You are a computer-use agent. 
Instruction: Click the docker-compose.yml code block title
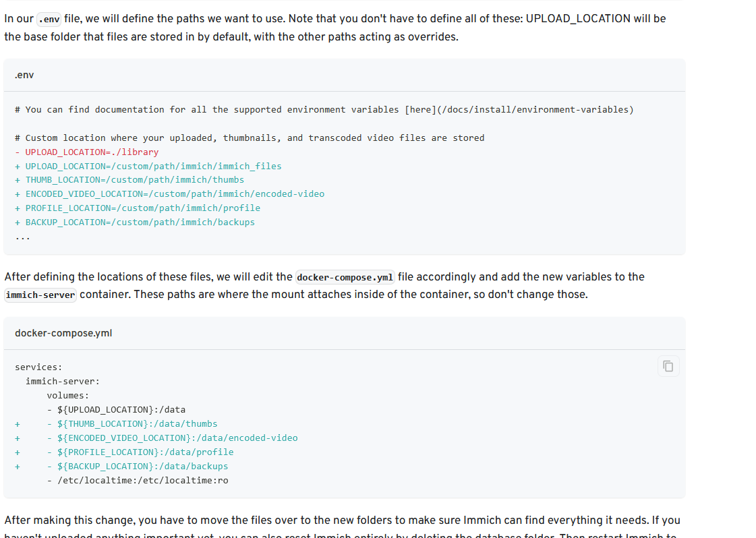63,333
